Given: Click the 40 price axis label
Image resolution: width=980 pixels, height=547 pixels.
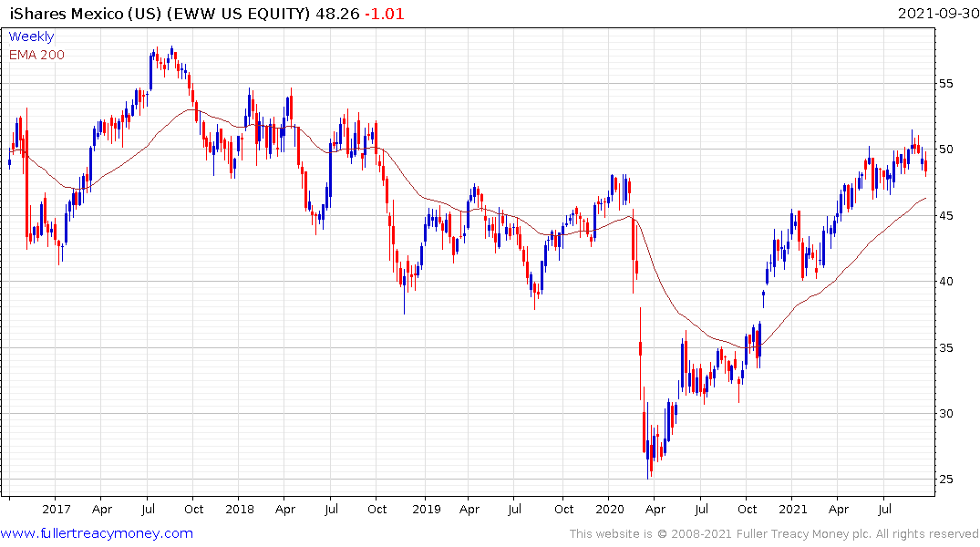Looking at the screenshot, I should 946,282.
